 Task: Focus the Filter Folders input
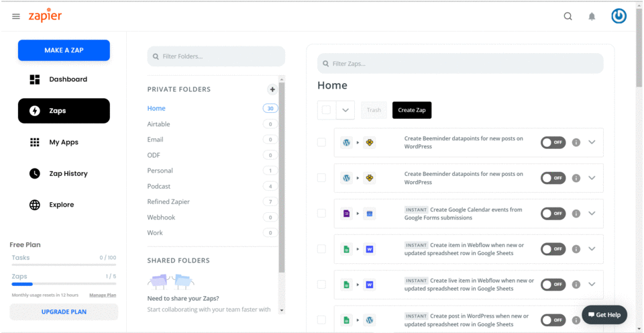click(x=216, y=56)
